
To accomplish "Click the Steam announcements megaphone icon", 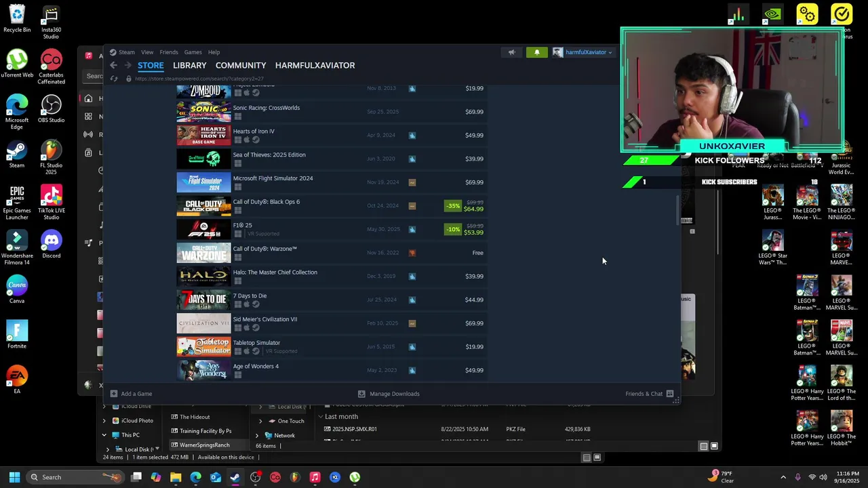I will [512, 52].
